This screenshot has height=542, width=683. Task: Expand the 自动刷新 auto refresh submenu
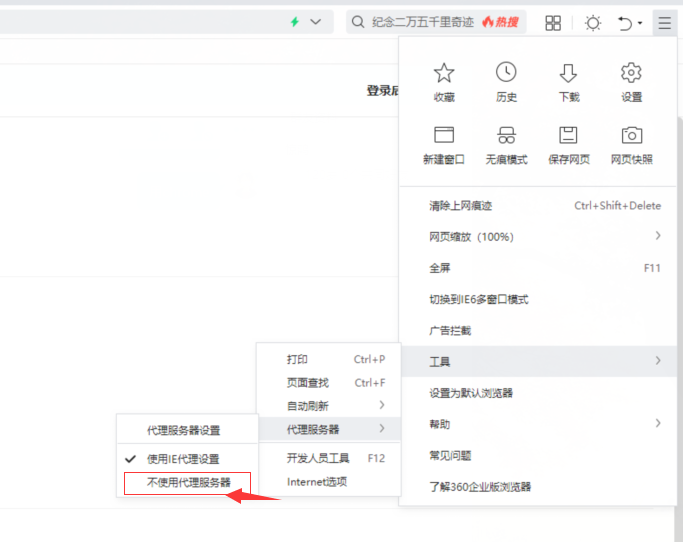(x=329, y=406)
